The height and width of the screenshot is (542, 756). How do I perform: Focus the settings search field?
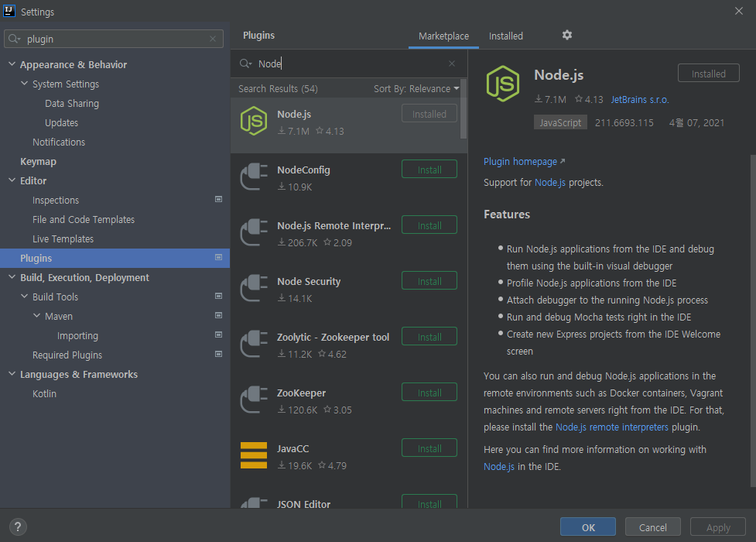(114, 39)
